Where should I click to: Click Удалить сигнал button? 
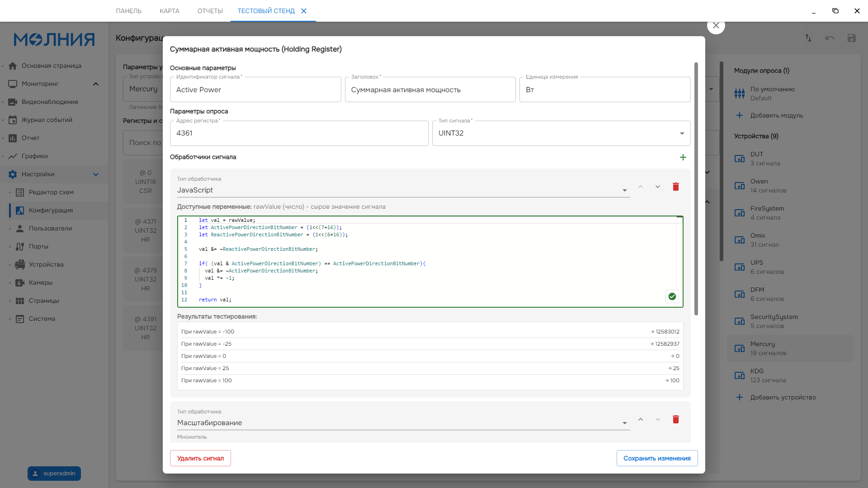(x=200, y=458)
